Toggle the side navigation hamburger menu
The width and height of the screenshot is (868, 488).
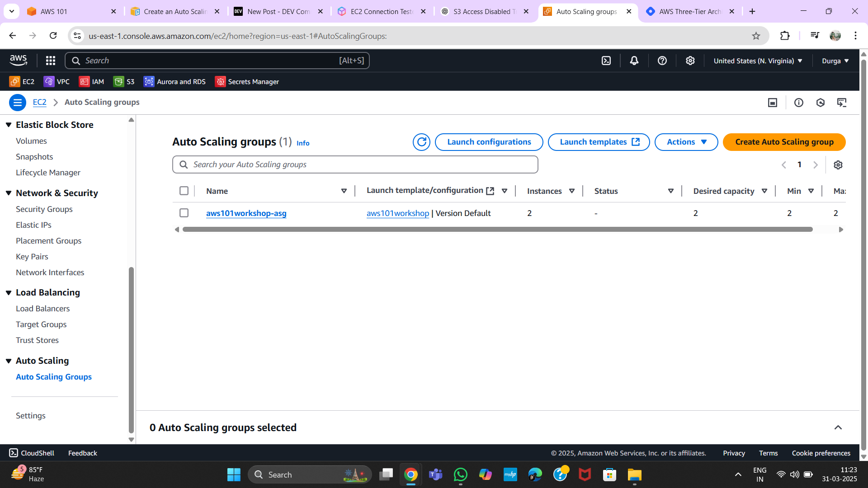pos(18,103)
